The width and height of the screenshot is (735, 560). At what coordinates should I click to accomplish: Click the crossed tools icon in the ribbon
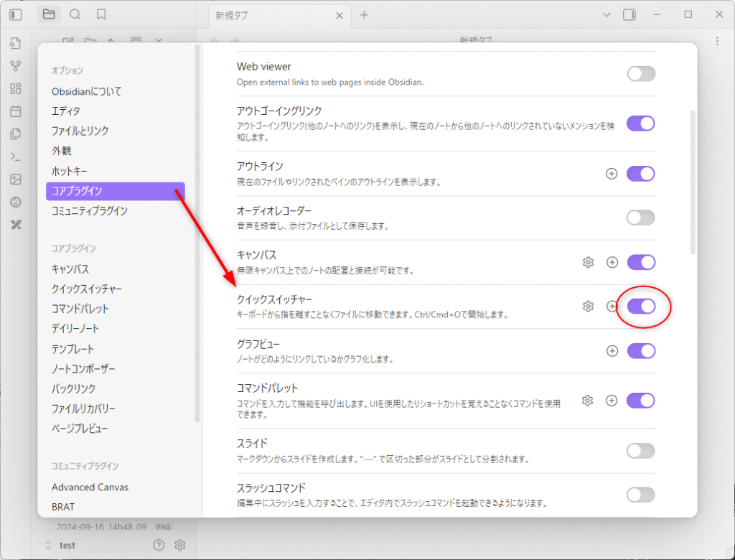16,225
